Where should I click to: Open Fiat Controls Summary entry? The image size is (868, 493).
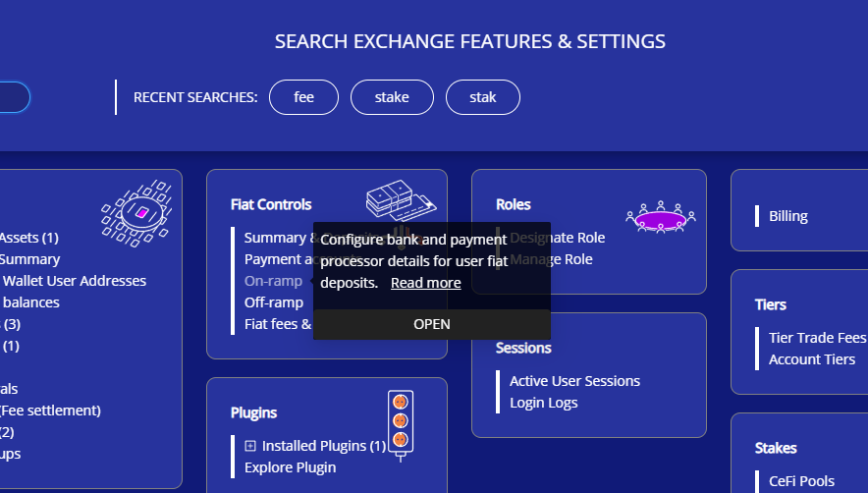(x=279, y=238)
